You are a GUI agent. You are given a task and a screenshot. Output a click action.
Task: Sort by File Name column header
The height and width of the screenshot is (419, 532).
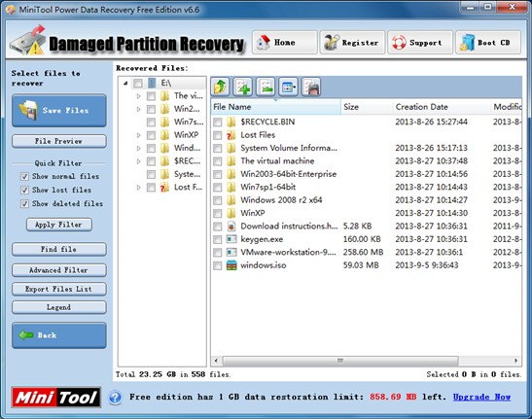pos(276,107)
